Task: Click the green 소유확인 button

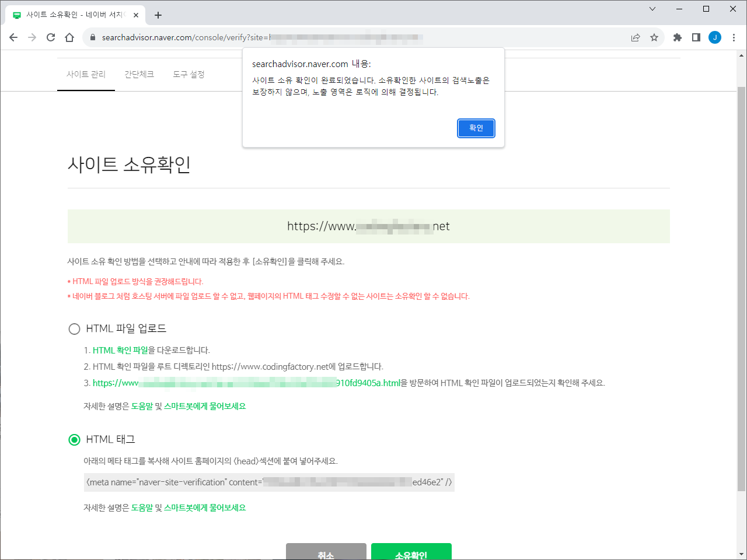Action: 411,552
